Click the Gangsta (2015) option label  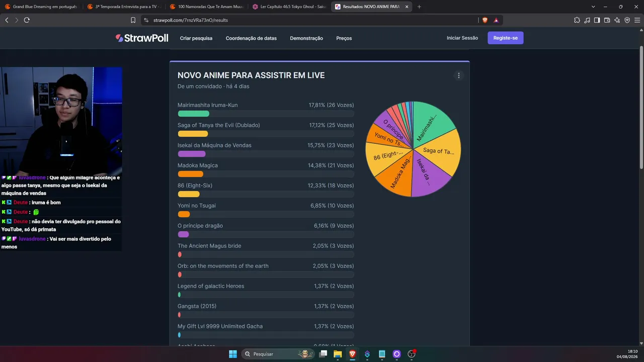click(197, 306)
